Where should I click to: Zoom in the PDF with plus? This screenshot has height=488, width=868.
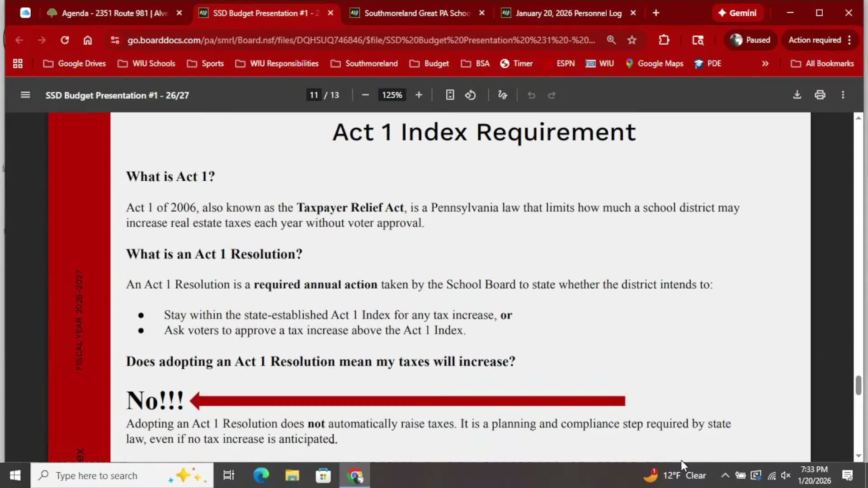coord(419,95)
